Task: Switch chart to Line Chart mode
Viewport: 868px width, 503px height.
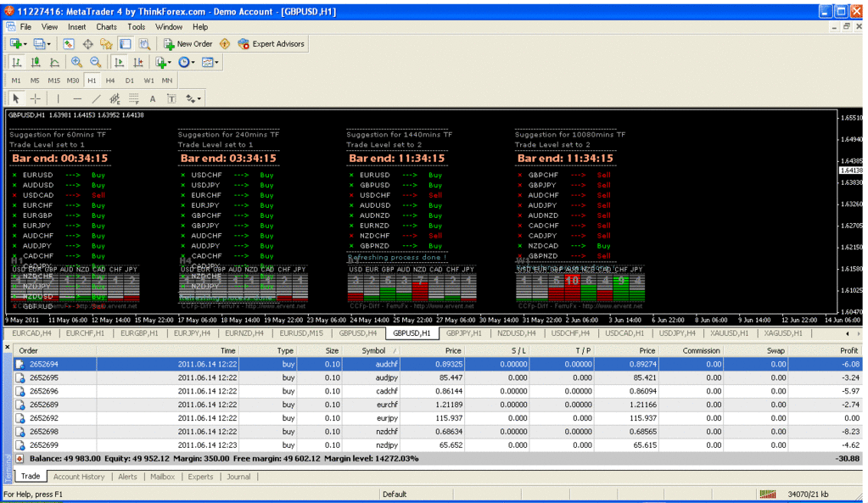Action: 54,62
